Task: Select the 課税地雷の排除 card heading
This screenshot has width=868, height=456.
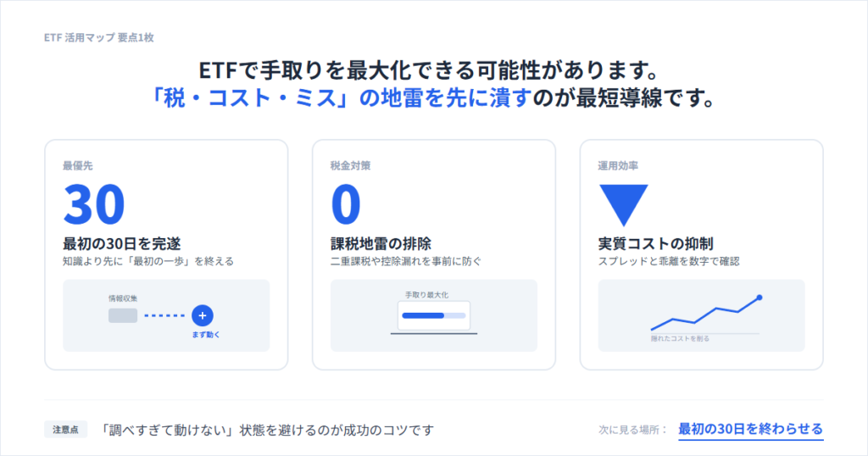Action: point(381,244)
